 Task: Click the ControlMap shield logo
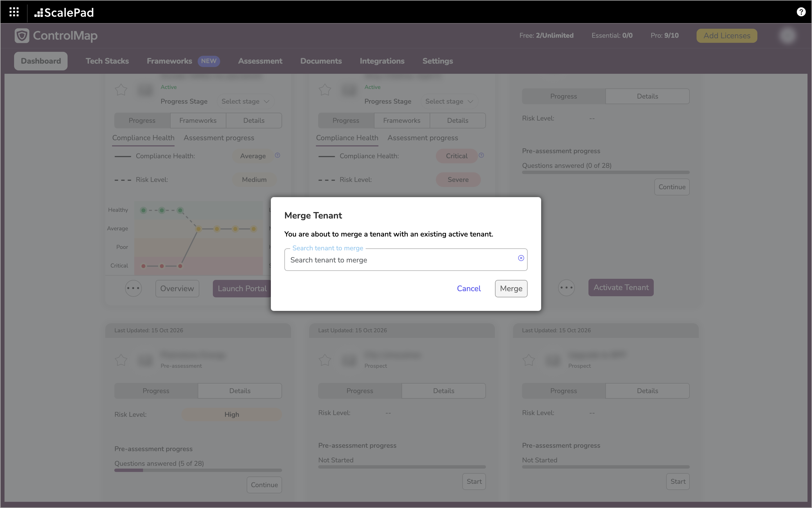pyautogui.click(x=22, y=35)
